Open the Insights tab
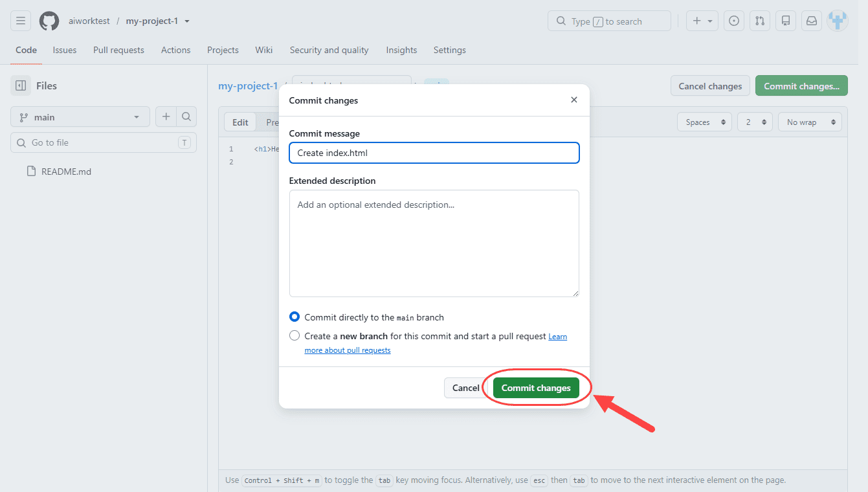Image resolution: width=868 pixels, height=492 pixels. point(401,50)
